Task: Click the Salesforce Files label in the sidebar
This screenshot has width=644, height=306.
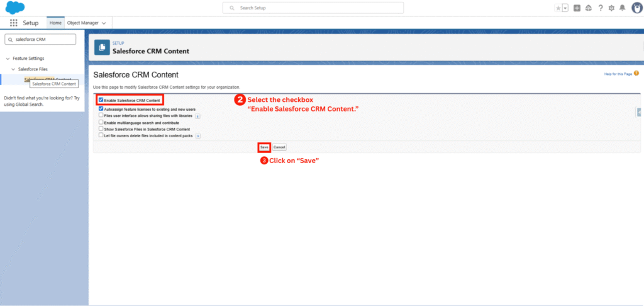Action: point(33,69)
